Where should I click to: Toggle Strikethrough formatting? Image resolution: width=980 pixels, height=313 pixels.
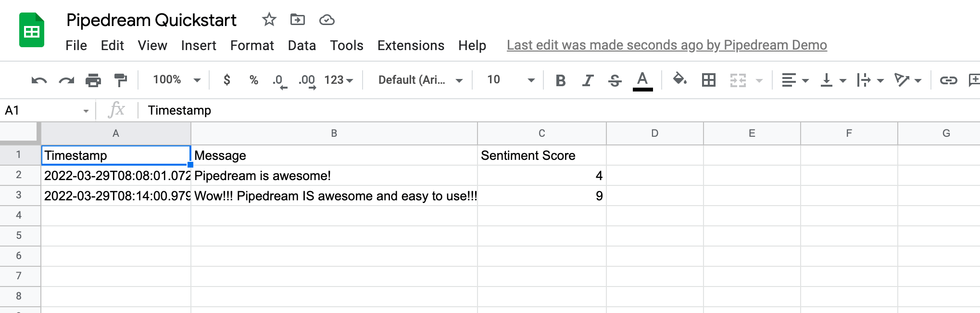[x=615, y=80]
